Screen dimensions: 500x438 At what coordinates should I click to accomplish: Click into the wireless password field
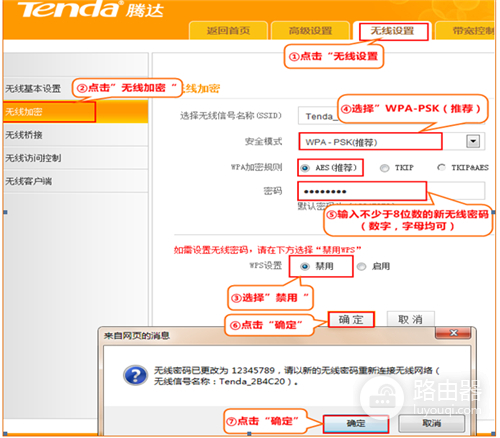(x=391, y=191)
